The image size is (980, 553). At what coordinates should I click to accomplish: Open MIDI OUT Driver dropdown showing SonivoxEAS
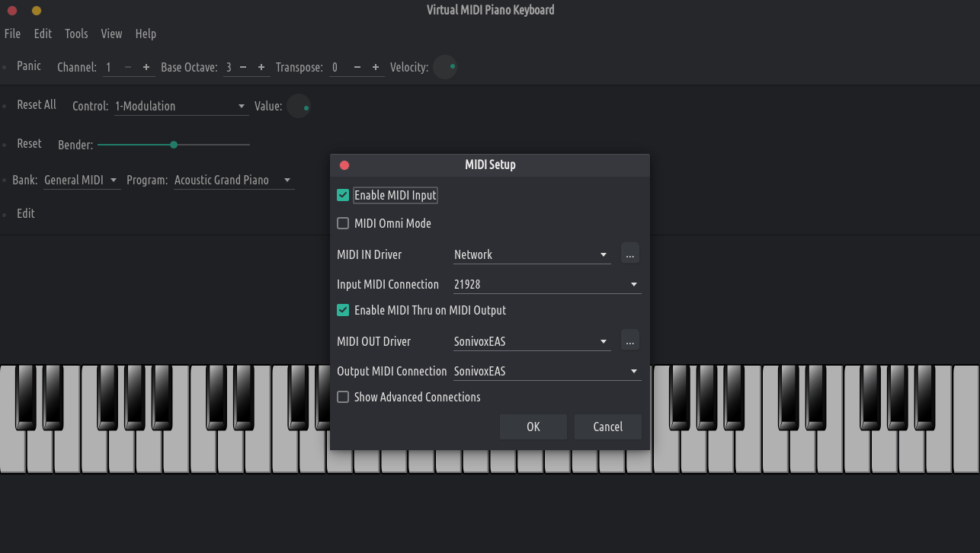tap(532, 341)
